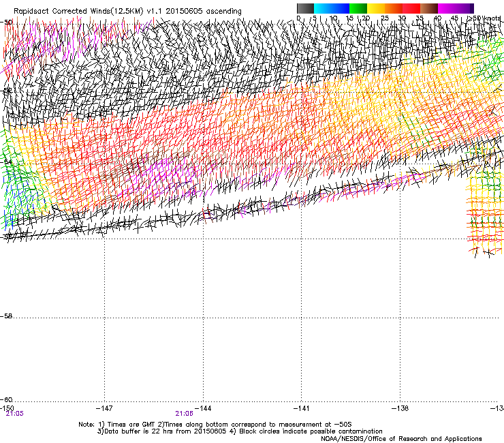Image resolution: width=504 pixels, height=443 pixels.
Task: Click the -54 latitude label
Action: pyautogui.click(x=6, y=162)
